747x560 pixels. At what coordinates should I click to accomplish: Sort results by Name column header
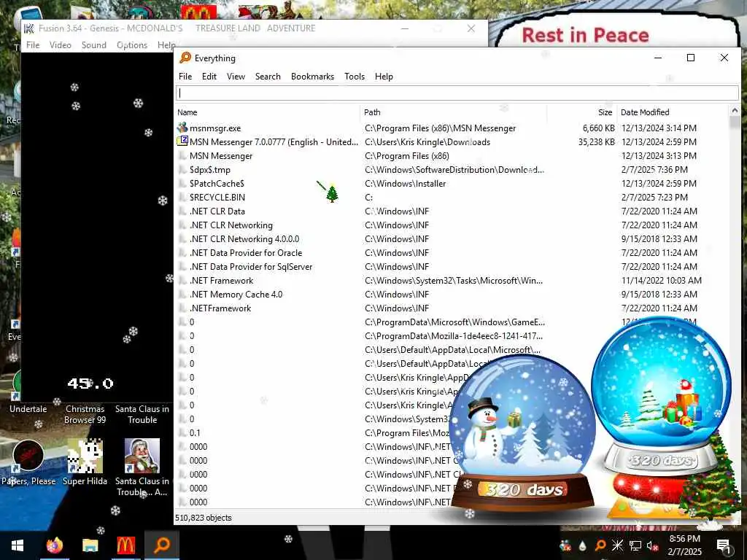(268, 112)
